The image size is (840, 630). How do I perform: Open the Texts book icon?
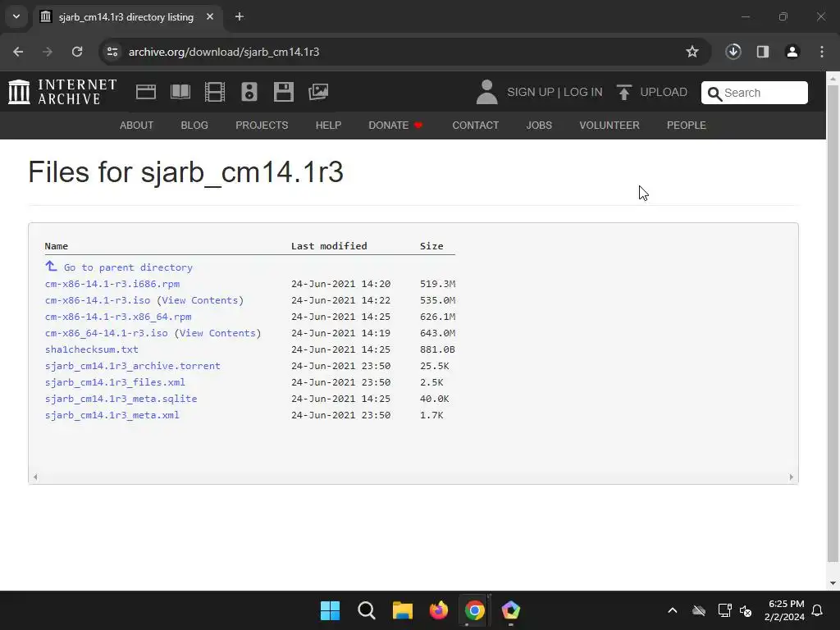(180, 92)
